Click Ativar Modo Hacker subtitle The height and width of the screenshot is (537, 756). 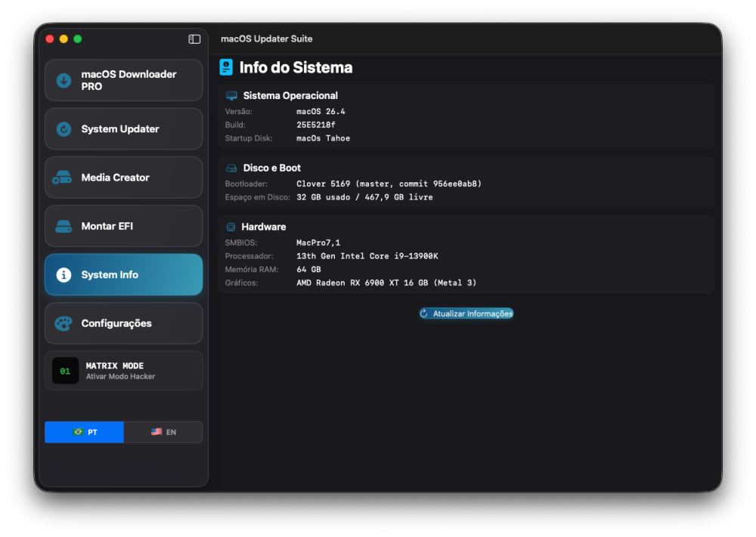[x=120, y=377]
